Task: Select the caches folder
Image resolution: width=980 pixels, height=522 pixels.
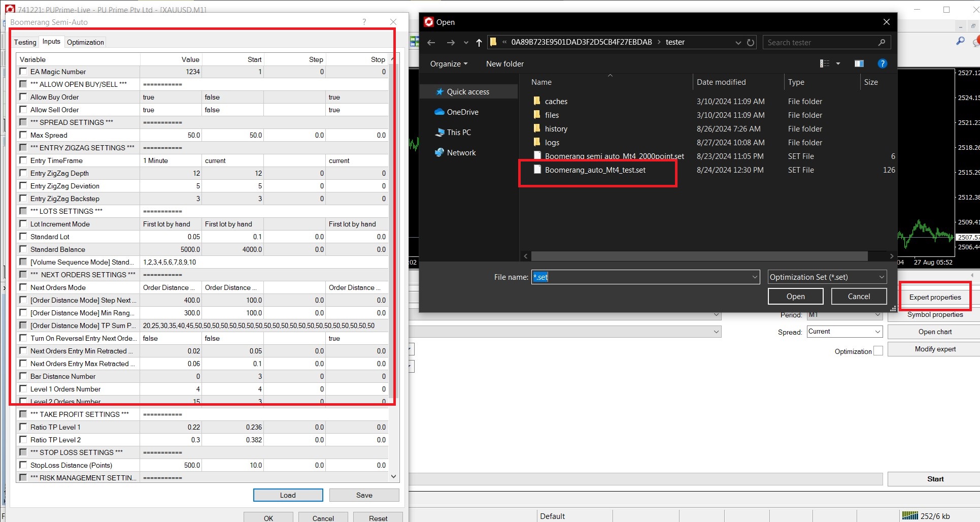Action: coord(556,102)
